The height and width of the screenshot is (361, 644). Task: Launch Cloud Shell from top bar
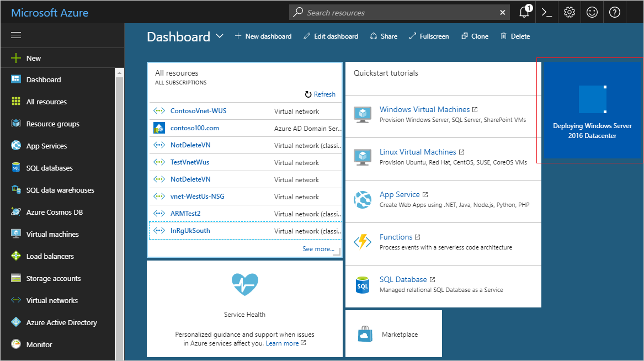coord(547,12)
